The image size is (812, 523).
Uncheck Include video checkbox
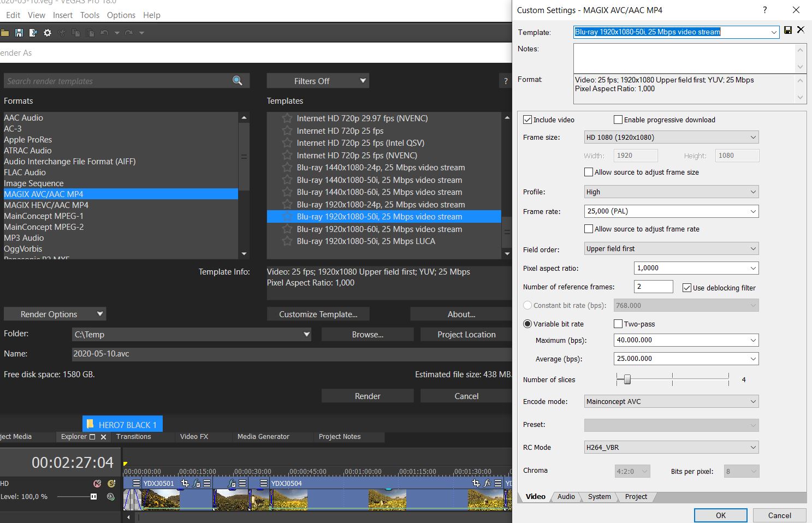pyautogui.click(x=527, y=120)
